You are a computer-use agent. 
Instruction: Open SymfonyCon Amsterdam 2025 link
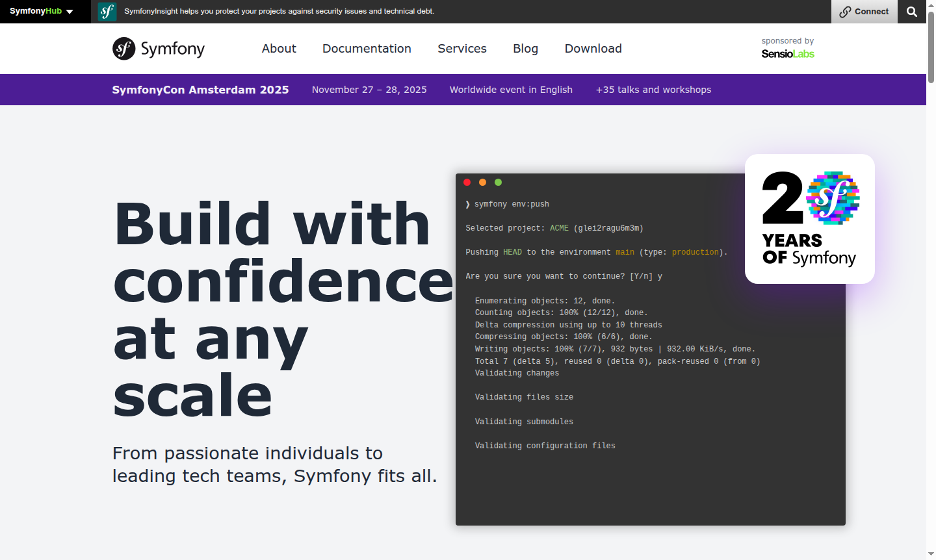[200, 90]
